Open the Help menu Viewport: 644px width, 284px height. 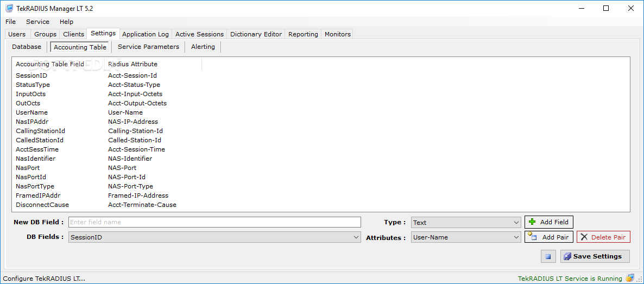[67, 22]
